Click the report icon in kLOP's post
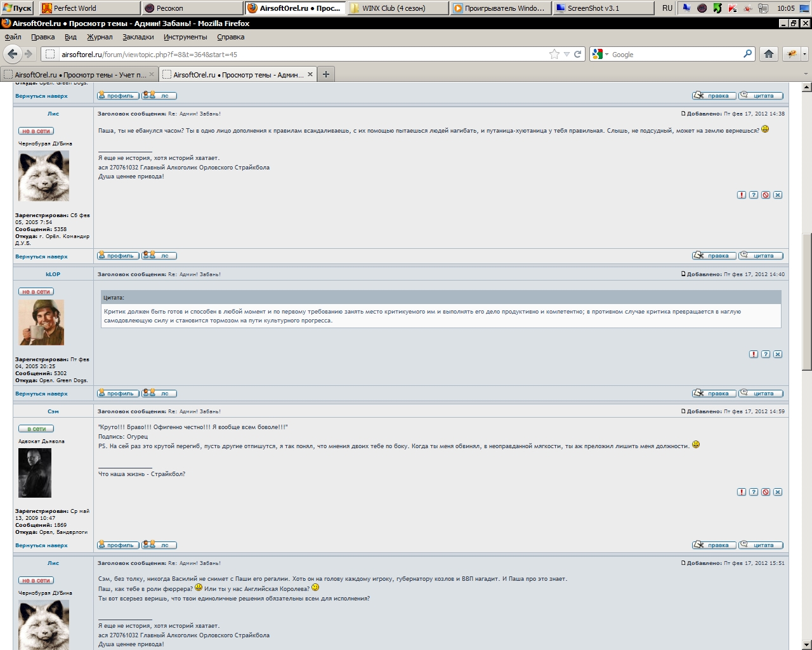 pyautogui.click(x=753, y=354)
